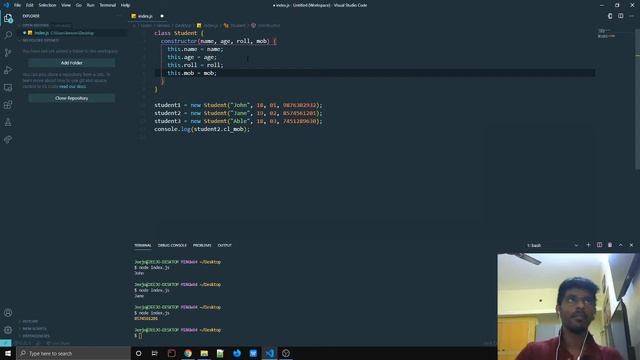Click the bottom activity bar extension icon above Accounts

(8, 140)
